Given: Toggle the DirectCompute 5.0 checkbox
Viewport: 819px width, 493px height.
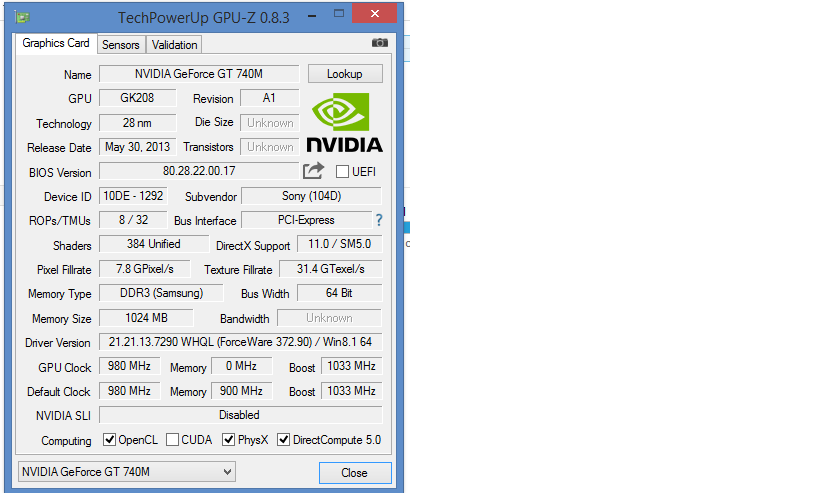Looking at the screenshot, I should (284, 440).
